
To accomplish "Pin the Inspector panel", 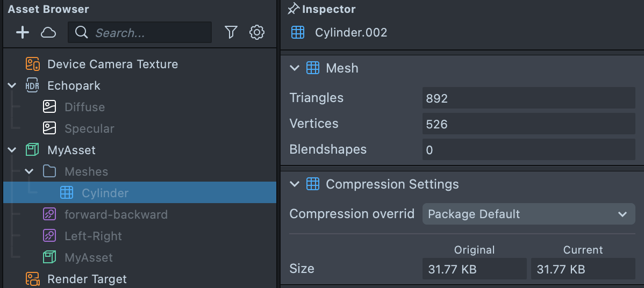I will pyautogui.click(x=293, y=9).
